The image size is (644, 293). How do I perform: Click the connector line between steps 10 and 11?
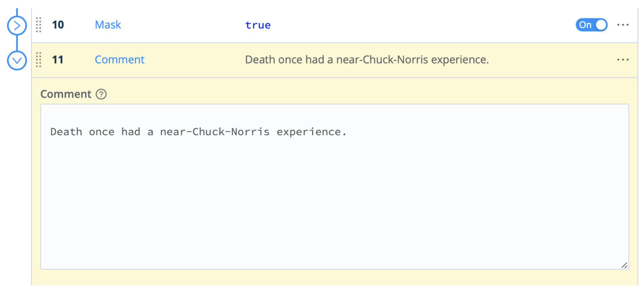point(17,43)
